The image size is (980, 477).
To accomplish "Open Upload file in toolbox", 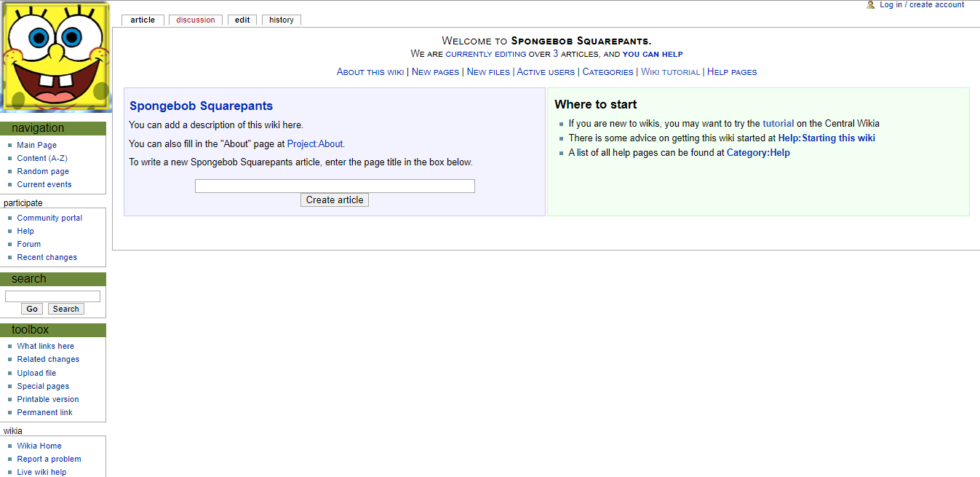I will 36,374.
